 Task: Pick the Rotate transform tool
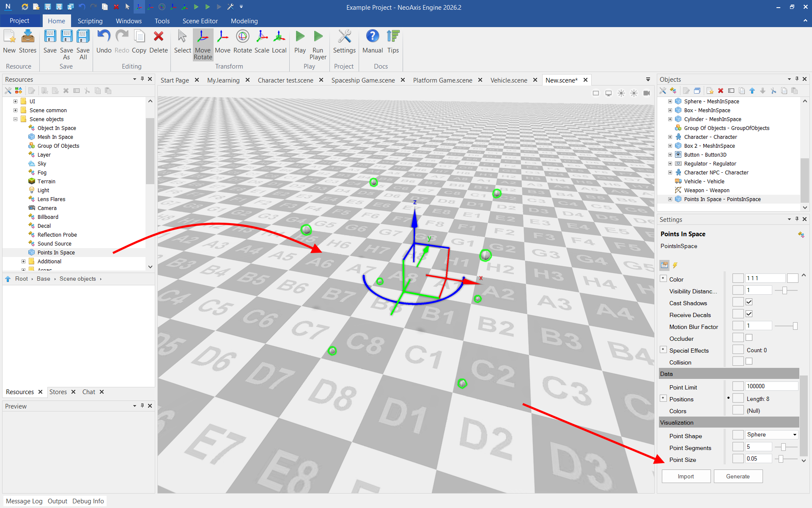tap(243, 41)
